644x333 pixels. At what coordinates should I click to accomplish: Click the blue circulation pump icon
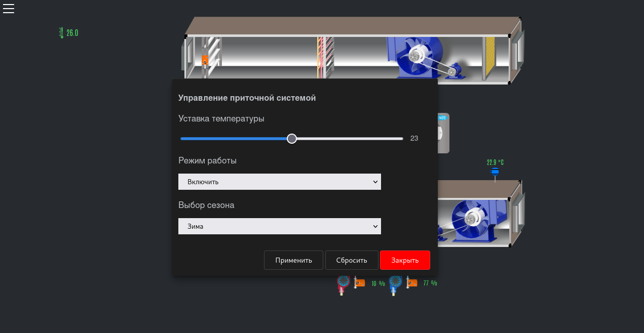click(x=395, y=284)
